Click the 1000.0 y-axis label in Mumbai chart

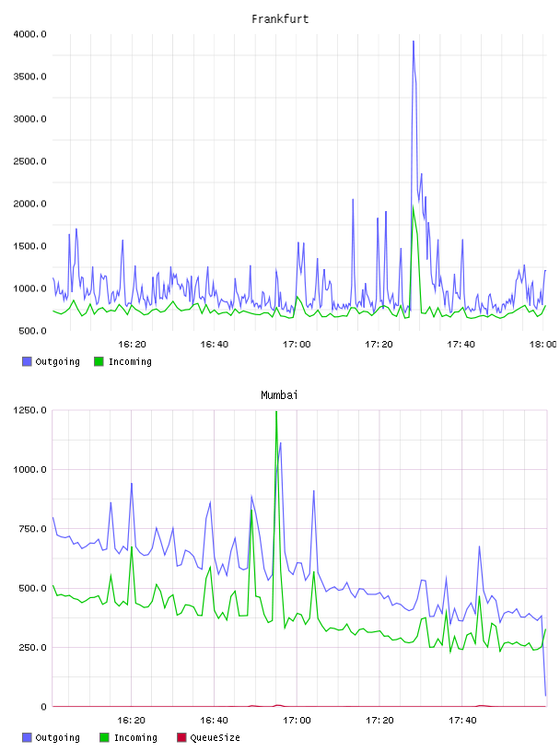coord(29,469)
